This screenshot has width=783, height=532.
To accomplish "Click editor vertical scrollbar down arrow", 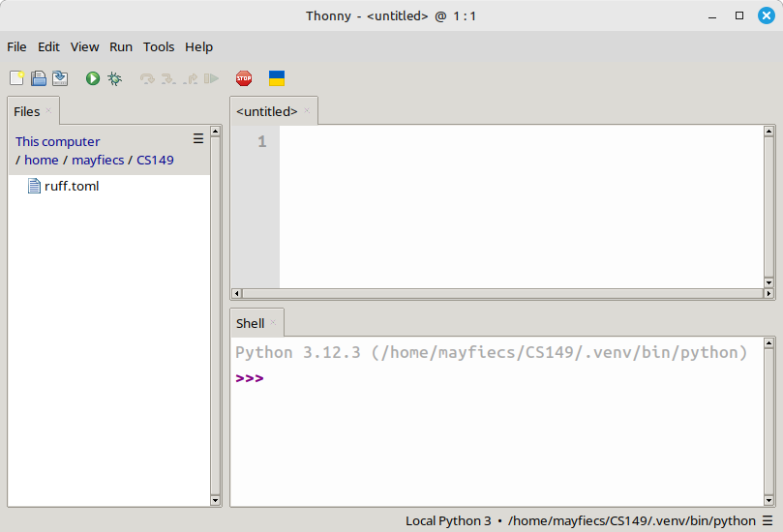I will [769, 282].
